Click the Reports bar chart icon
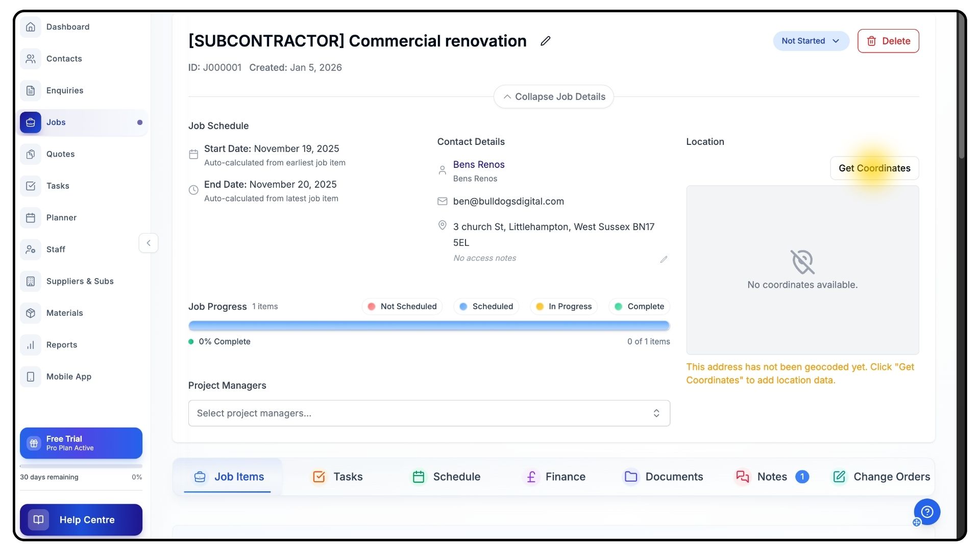Image resolution: width=980 pixels, height=551 pixels. [x=31, y=345]
